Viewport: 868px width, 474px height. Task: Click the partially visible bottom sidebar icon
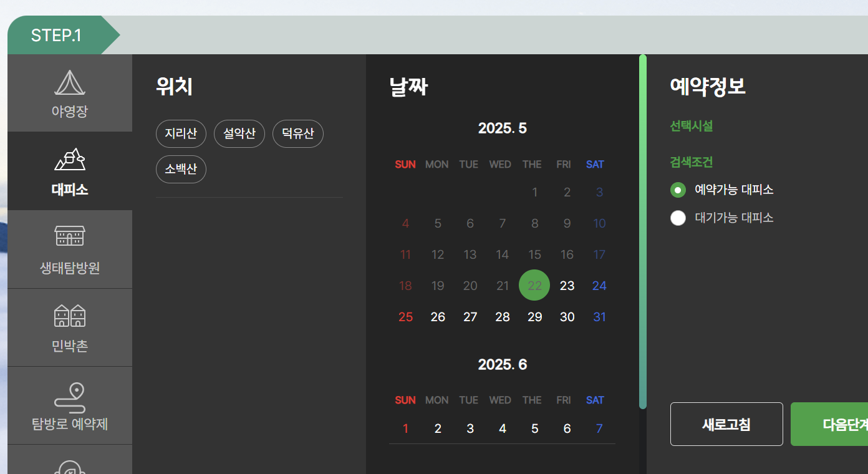69,468
